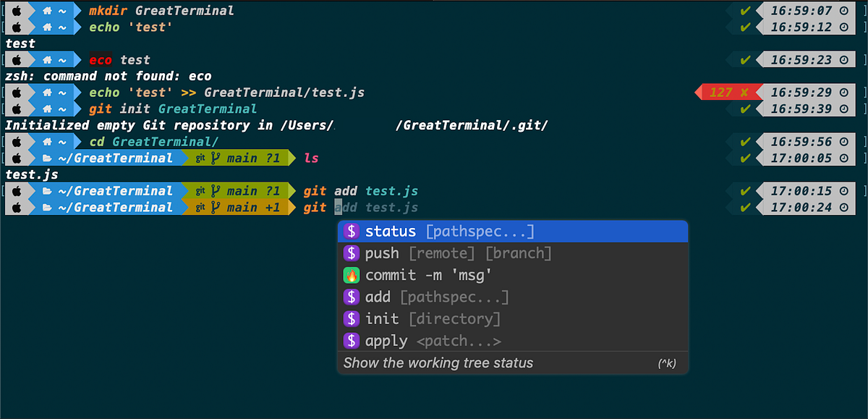Select the highlighted status [pathspec...] entry
This screenshot has width=868, height=419.
448,231
